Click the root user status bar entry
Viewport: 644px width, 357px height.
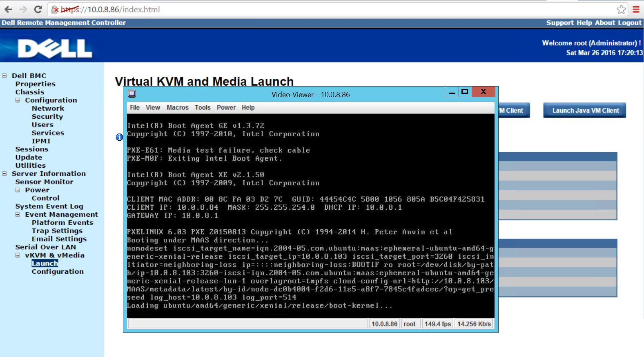click(410, 324)
